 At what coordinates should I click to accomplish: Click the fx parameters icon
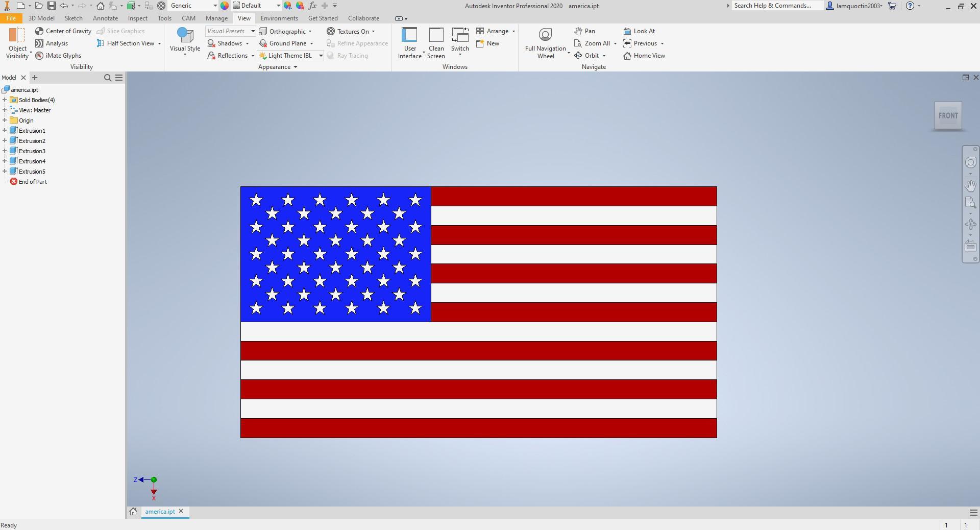[x=312, y=6]
